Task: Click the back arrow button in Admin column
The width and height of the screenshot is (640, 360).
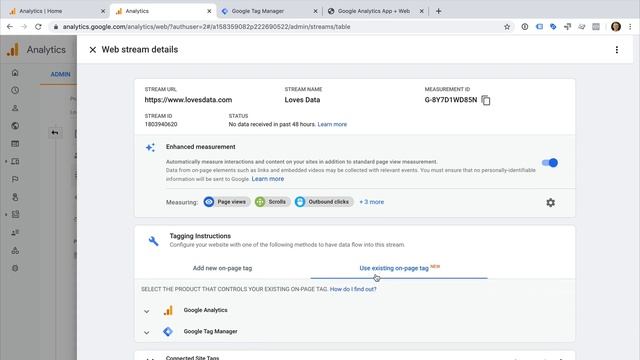Action: 55,133
